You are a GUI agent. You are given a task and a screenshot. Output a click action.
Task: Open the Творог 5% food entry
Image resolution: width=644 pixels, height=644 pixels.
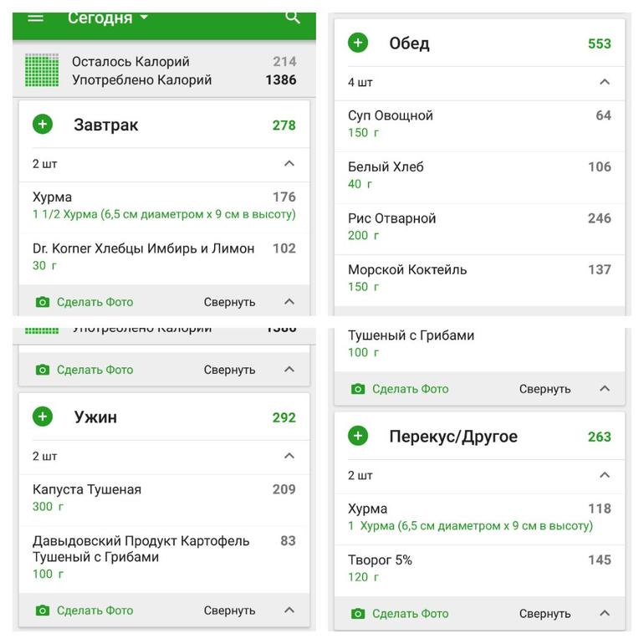click(479, 569)
